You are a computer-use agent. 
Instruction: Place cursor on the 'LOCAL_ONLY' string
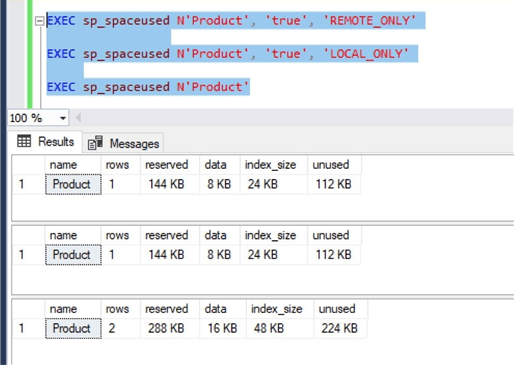pos(366,54)
